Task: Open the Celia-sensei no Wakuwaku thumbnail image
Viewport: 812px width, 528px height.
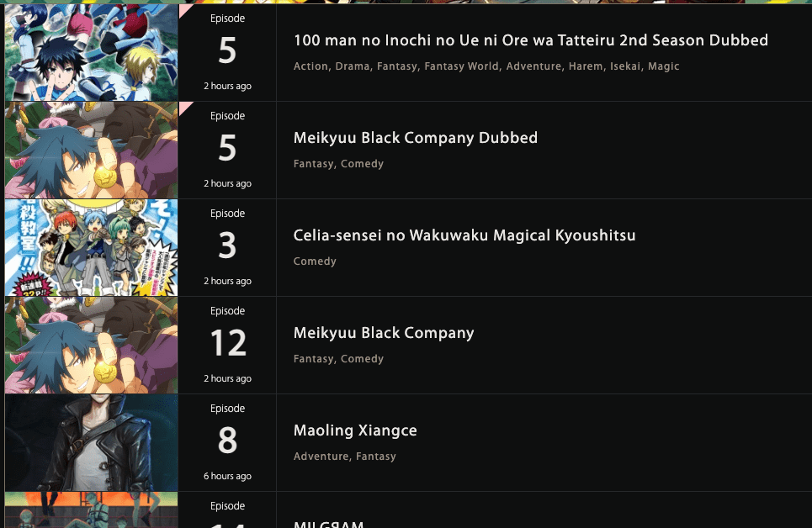Action: pos(91,247)
